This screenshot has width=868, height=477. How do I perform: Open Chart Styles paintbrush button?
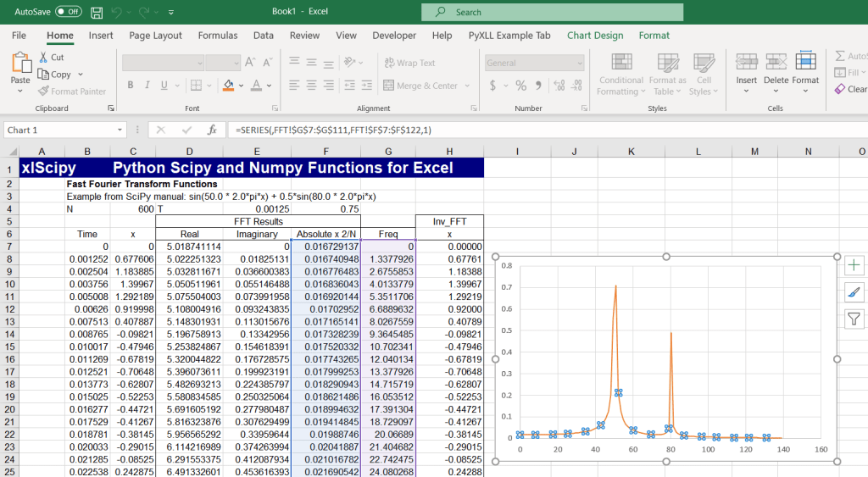(x=854, y=292)
